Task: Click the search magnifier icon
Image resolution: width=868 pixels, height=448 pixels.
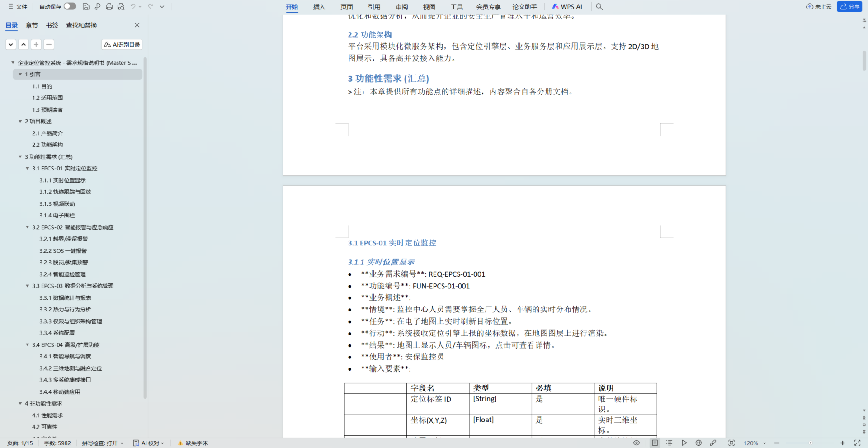Action: 599,7
